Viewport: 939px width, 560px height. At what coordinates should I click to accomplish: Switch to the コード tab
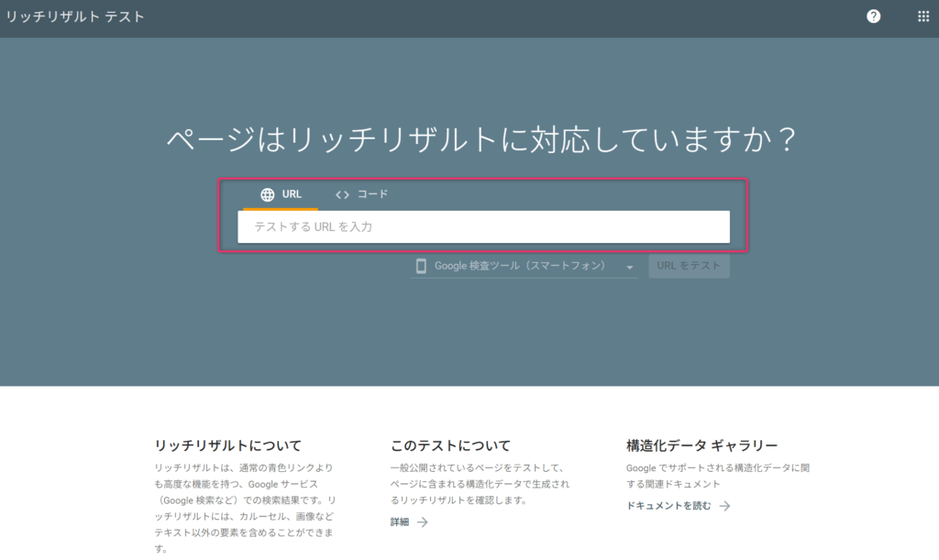click(361, 194)
